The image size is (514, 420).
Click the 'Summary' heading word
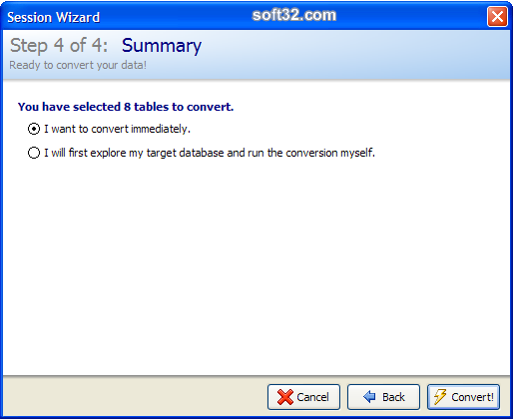pyautogui.click(x=162, y=46)
